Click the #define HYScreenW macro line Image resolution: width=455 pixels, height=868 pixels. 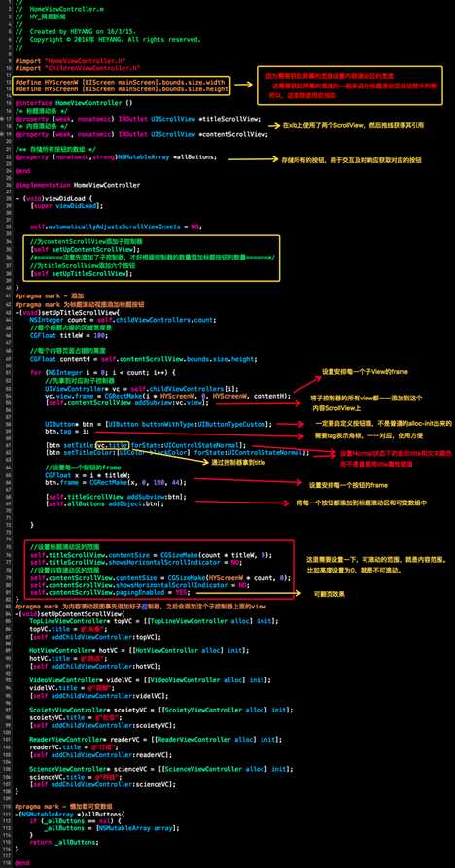tap(121, 82)
